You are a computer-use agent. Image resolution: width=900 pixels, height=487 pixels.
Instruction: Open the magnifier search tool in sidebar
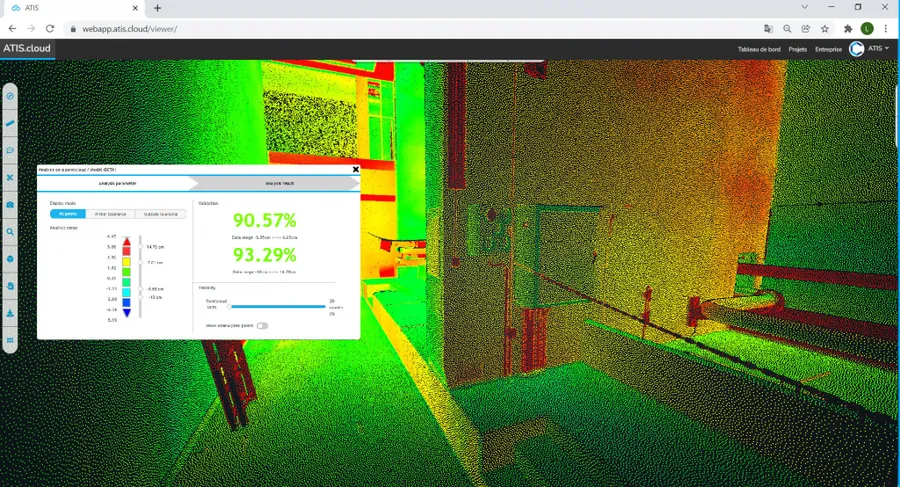[x=10, y=232]
